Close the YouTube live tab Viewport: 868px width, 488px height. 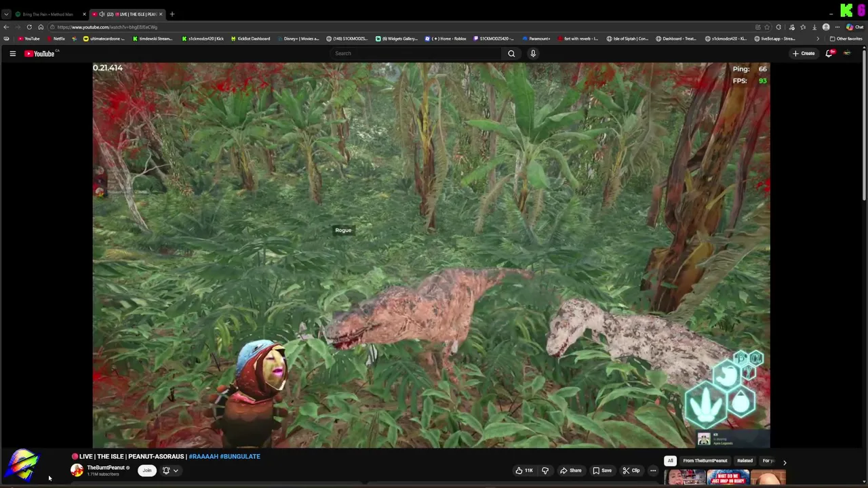161,14
